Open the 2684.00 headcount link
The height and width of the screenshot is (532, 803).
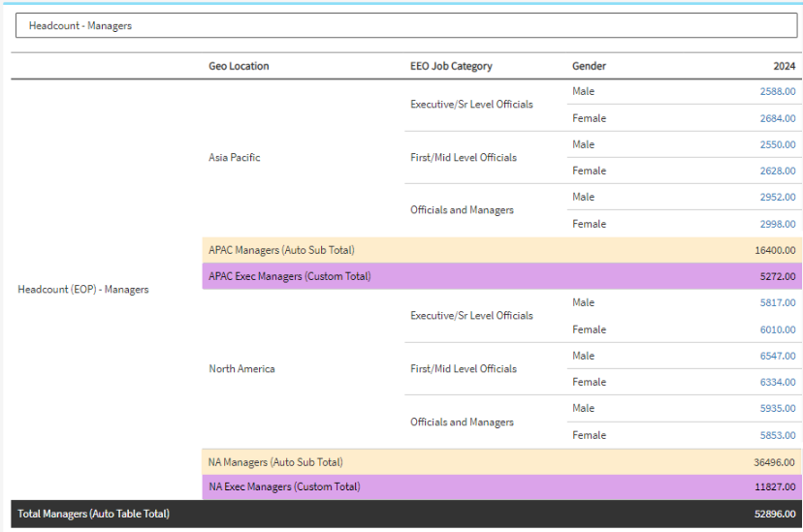point(778,118)
